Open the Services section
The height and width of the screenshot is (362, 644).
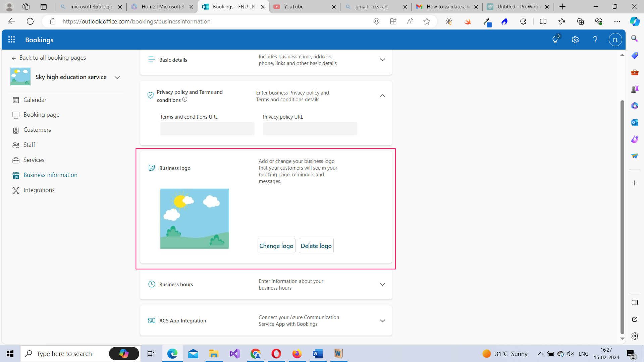[x=34, y=160]
